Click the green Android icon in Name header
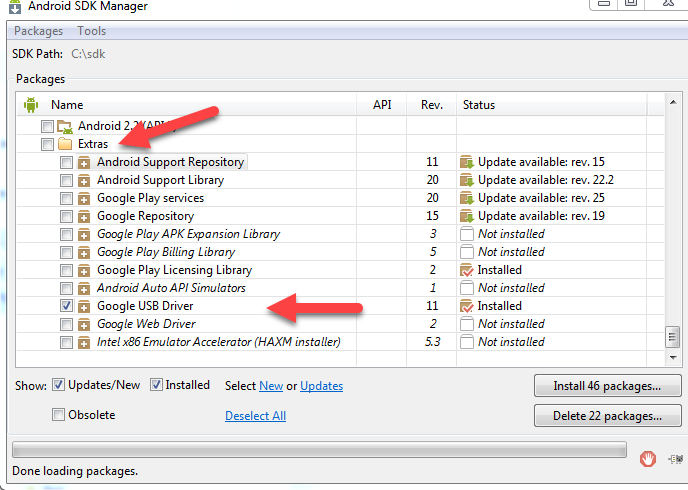This screenshot has width=688, height=490. (31, 105)
